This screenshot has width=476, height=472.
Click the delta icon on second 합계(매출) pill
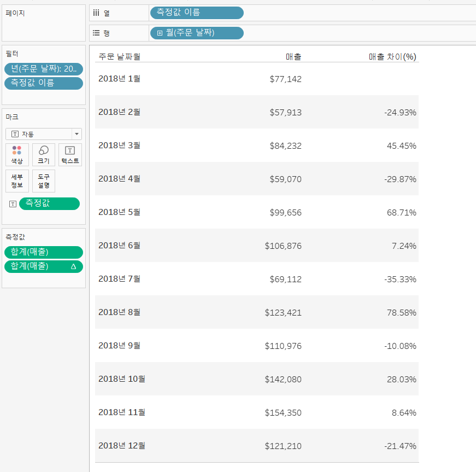73,266
